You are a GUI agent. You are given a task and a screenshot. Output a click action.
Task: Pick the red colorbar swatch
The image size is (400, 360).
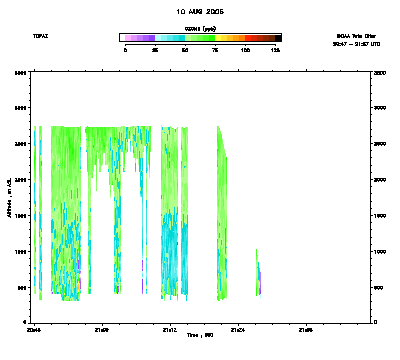pos(248,38)
